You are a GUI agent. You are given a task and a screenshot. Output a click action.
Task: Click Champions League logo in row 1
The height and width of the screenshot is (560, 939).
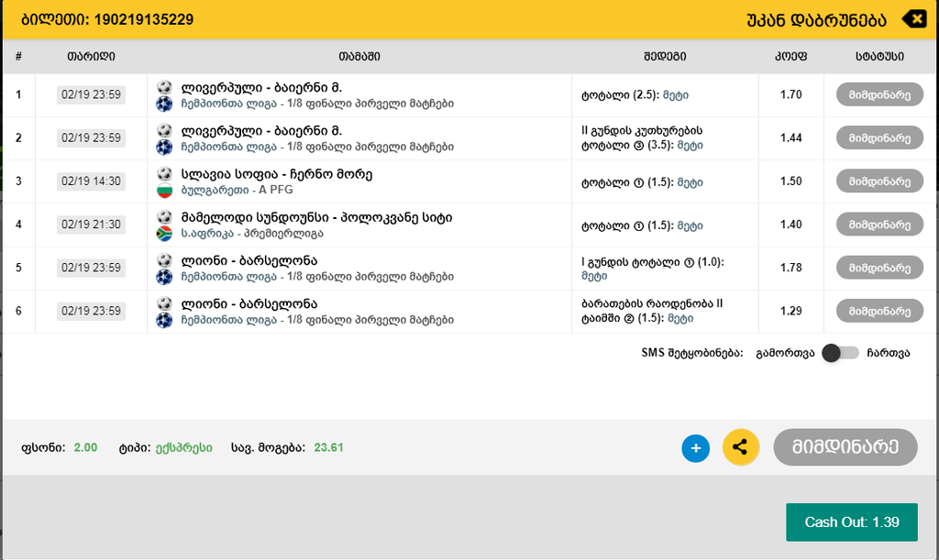pyautogui.click(x=164, y=104)
